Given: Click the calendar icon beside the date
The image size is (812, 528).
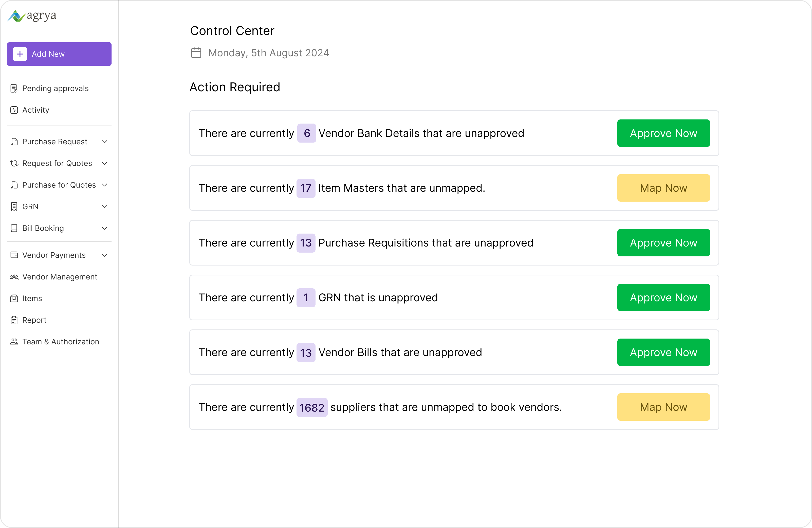Looking at the screenshot, I should (196, 52).
